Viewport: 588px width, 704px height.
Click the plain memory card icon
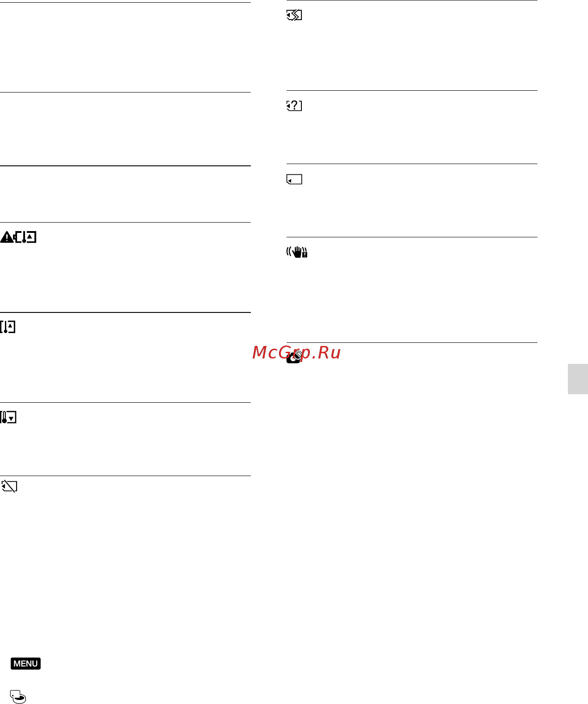(294, 179)
